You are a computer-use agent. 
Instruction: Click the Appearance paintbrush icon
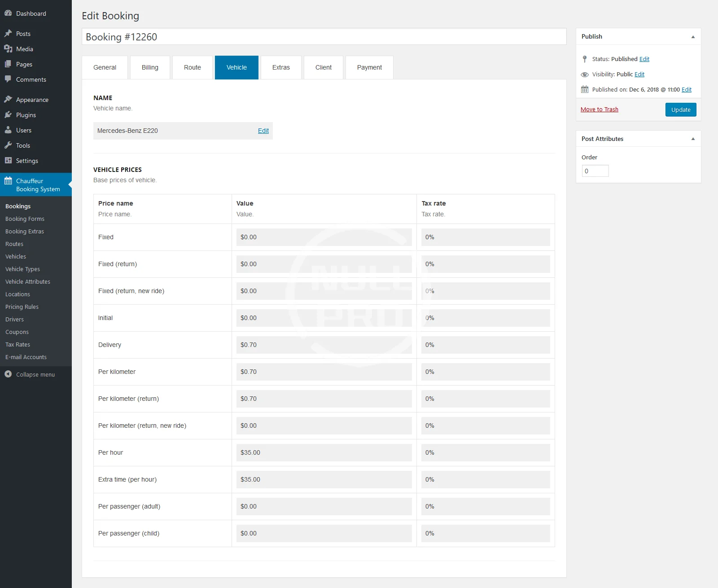(x=8, y=100)
